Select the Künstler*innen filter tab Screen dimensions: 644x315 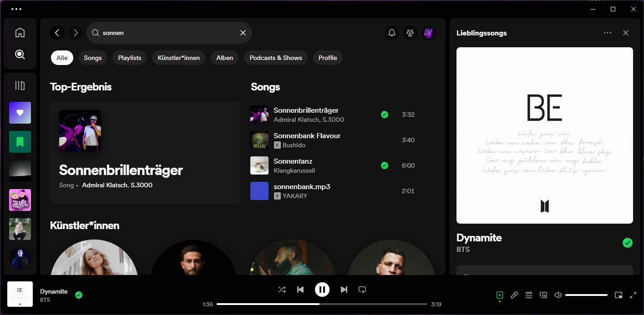[178, 58]
